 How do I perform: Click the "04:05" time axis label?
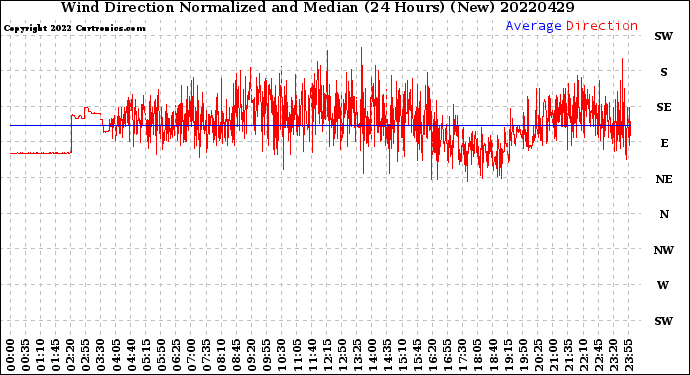[x=116, y=355]
